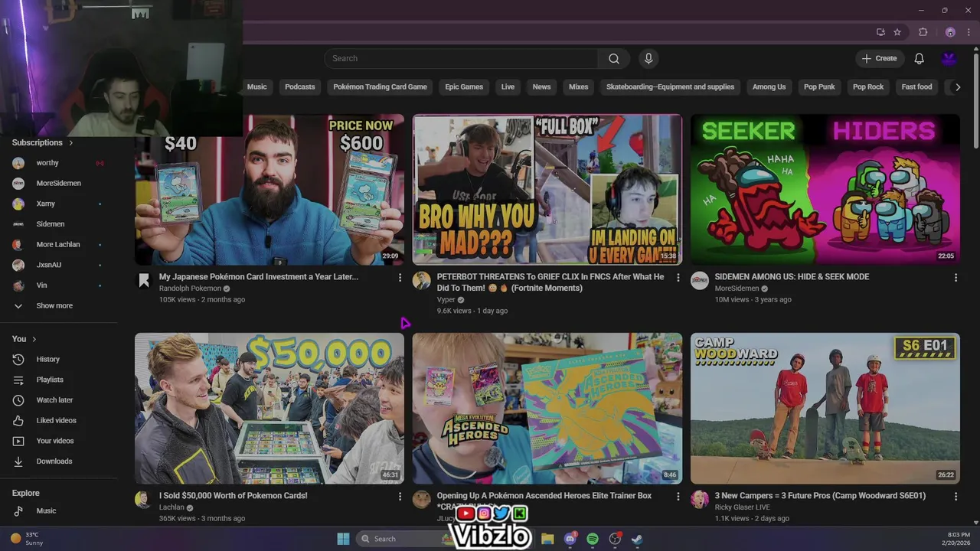Select the News category chip
The width and height of the screenshot is (980, 551).
[541, 87]
